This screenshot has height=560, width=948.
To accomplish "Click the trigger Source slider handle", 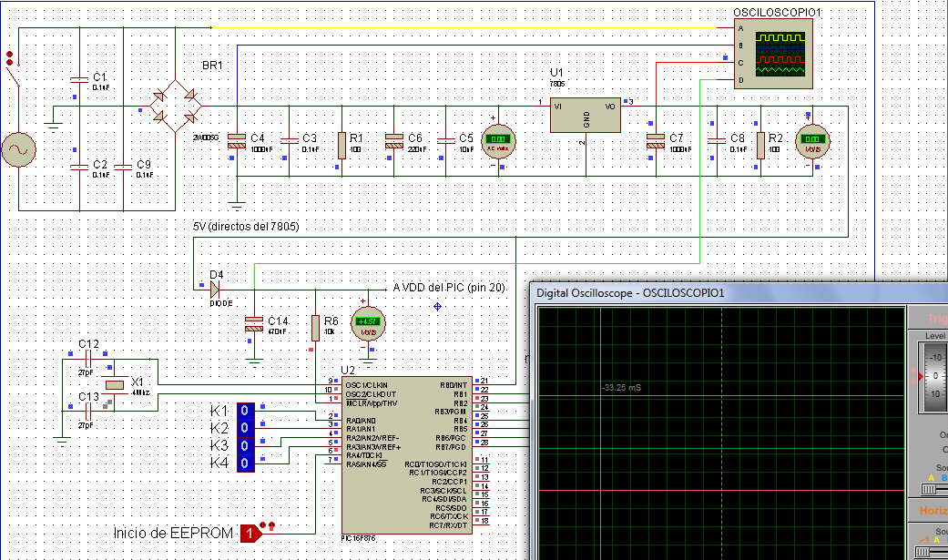I will [x=929, y=489].
